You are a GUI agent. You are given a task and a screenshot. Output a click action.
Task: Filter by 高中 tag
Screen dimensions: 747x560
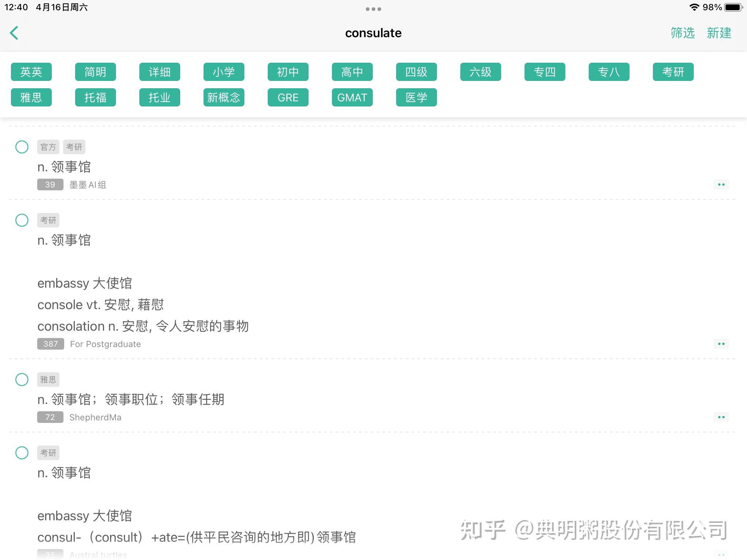pos(352,72)
